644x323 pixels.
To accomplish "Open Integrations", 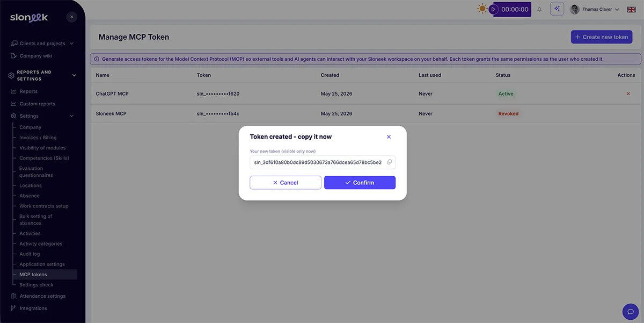I will (33, 308).
